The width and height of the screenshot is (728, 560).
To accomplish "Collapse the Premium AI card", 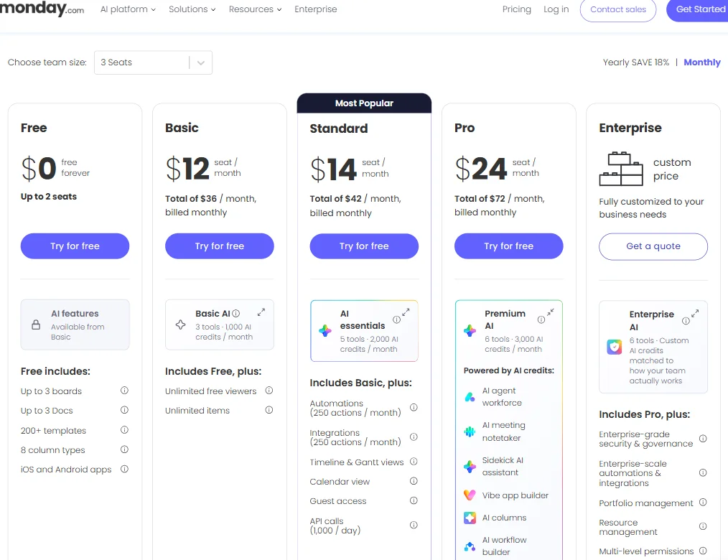I will point(550,312).
